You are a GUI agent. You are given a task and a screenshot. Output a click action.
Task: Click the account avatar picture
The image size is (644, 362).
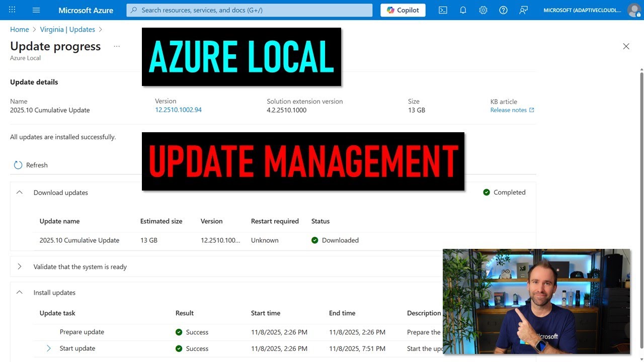coord(634,10)
